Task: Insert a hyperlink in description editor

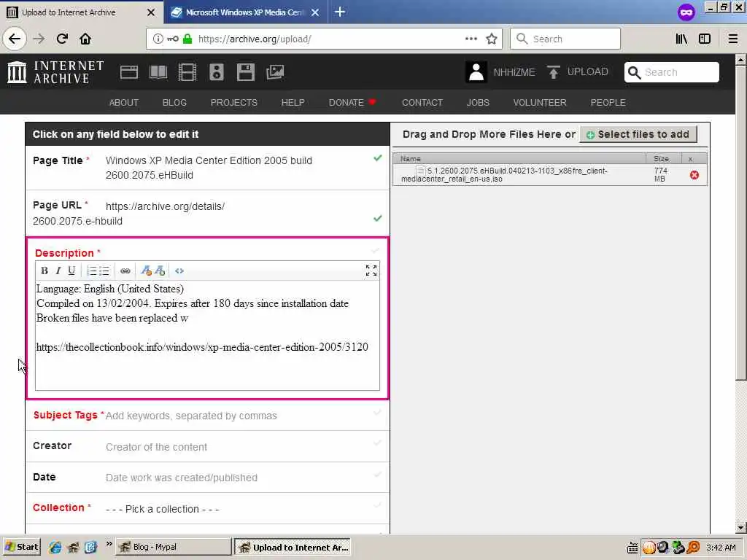Action: [125, 271]
